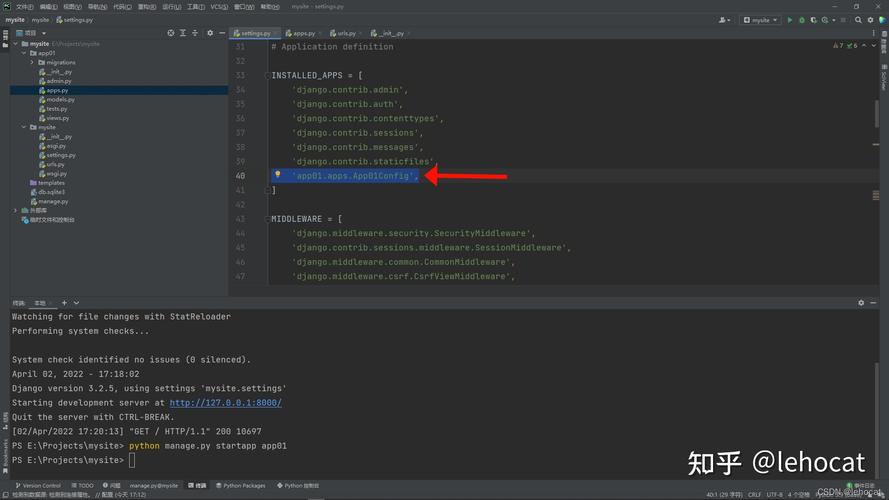Collapse the mysite root project folder

[x=16, y=44]
